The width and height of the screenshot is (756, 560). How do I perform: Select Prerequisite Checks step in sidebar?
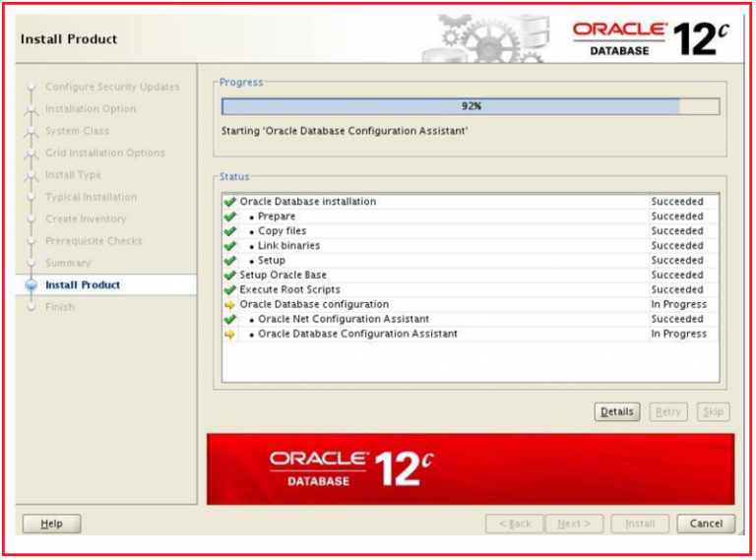point(94,241)
